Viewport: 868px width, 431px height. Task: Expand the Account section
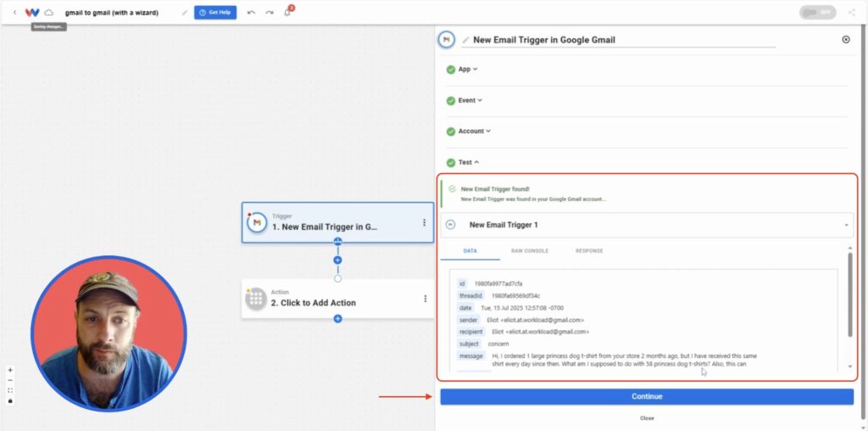tap(475, 132)
